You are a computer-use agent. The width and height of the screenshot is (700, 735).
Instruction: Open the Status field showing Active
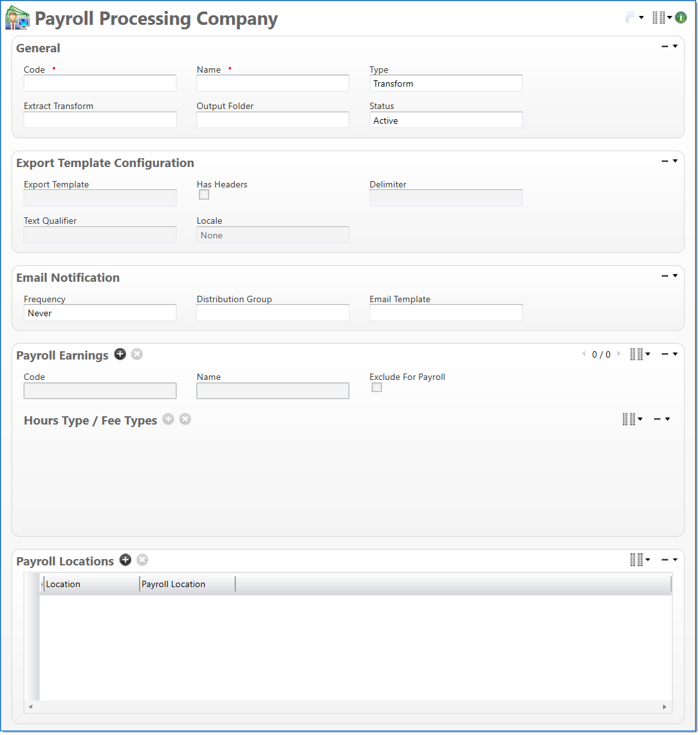tap(446, 120)
